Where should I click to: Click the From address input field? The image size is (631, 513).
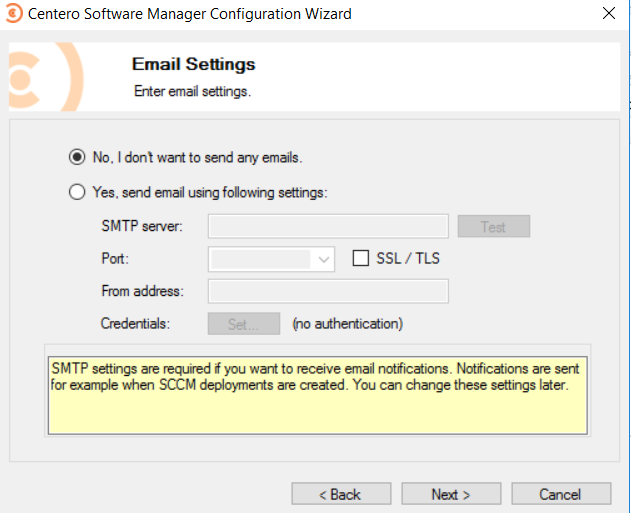(x=328, y=291)
